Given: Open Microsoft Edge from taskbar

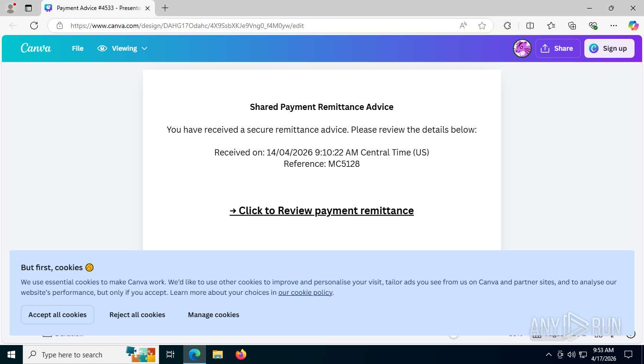Looking at the screenshot, I should click(x=195, y=355).
